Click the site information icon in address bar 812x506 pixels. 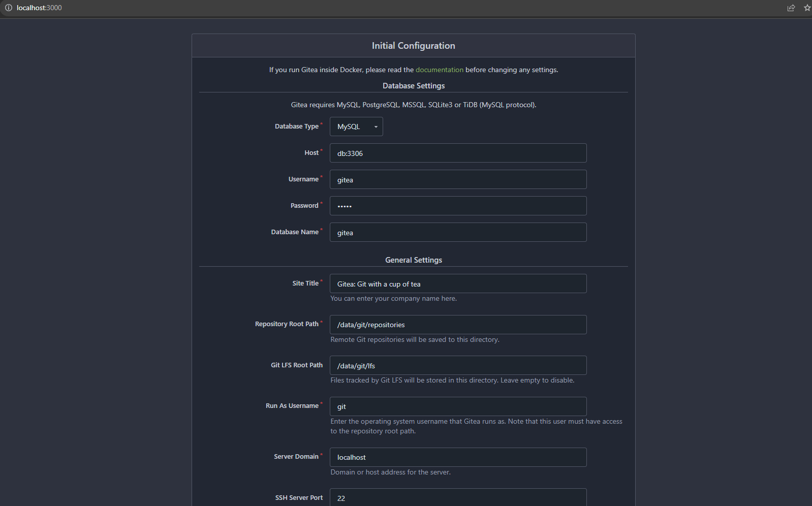[x=8, y=8]
